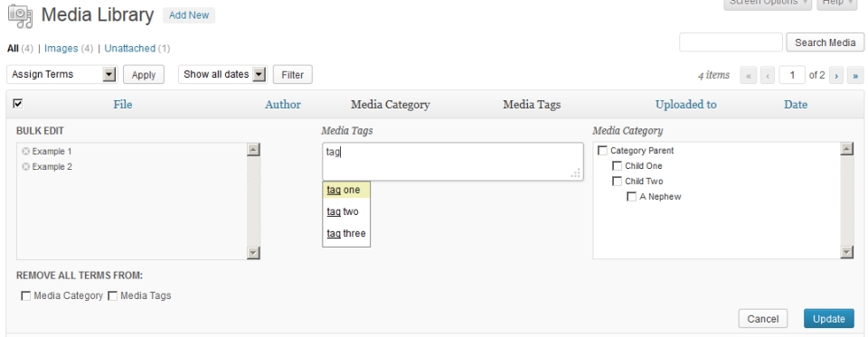The height and width of the screenshot is (337, 868).
Task: Sort by Uploaded to column
Action: tap(686, 105)
